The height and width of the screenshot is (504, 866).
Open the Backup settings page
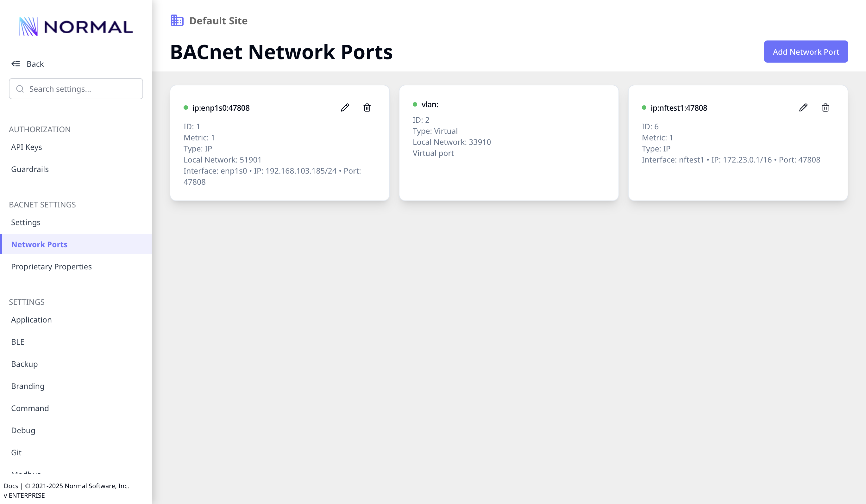click(24, 364)
